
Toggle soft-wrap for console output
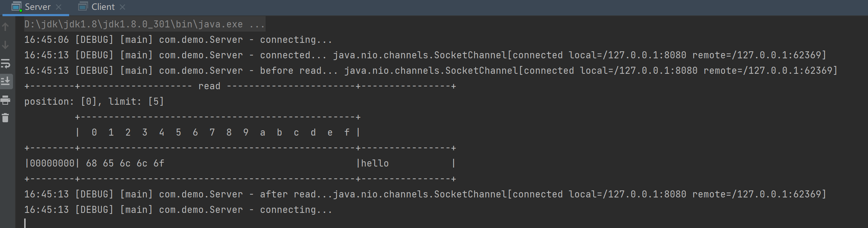tap(6, 64)
